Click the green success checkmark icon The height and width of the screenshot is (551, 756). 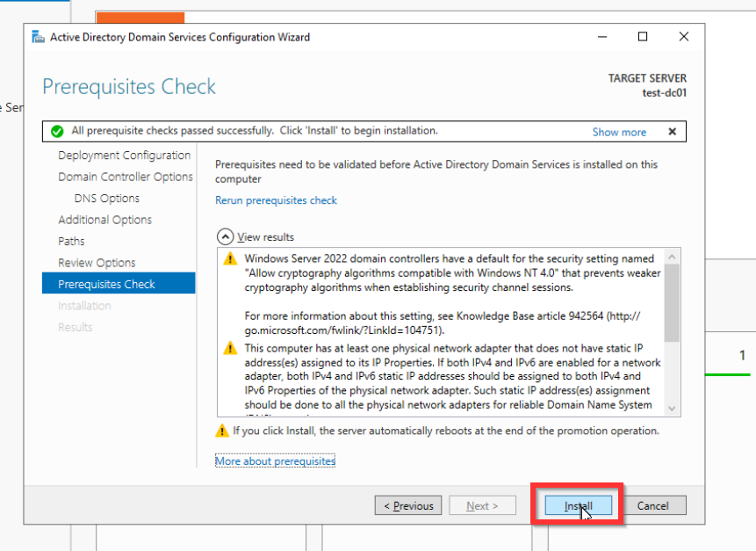click(57, 131)
